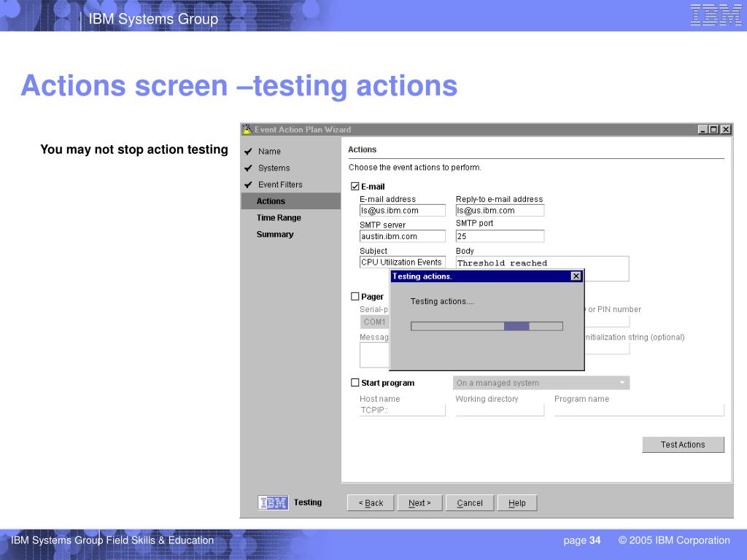Click 'You may not stop action testing' text

pyautogui.click(x=134, y=149)
